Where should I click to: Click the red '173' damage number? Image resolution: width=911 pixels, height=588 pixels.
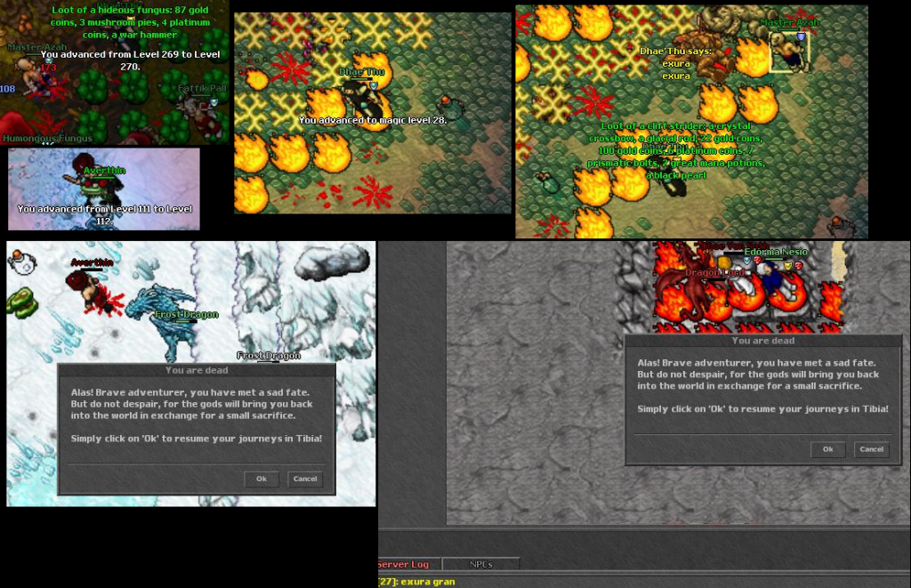[x=48, y=68]
